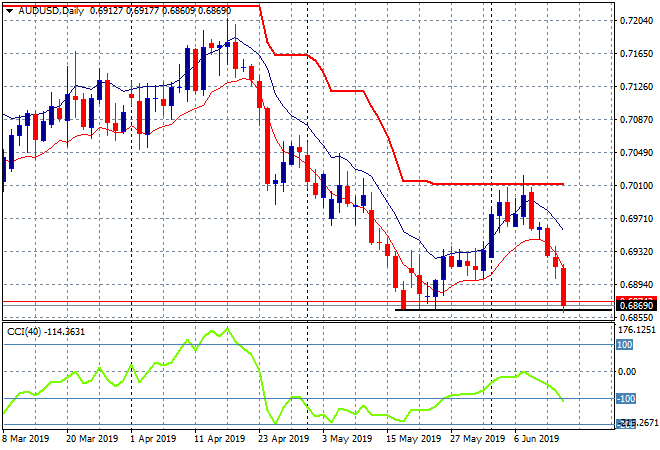Viewport: 660px width, 450px height.
Task: Click the 11 Apr 2019 date label
Action: [x=219, y=439]
